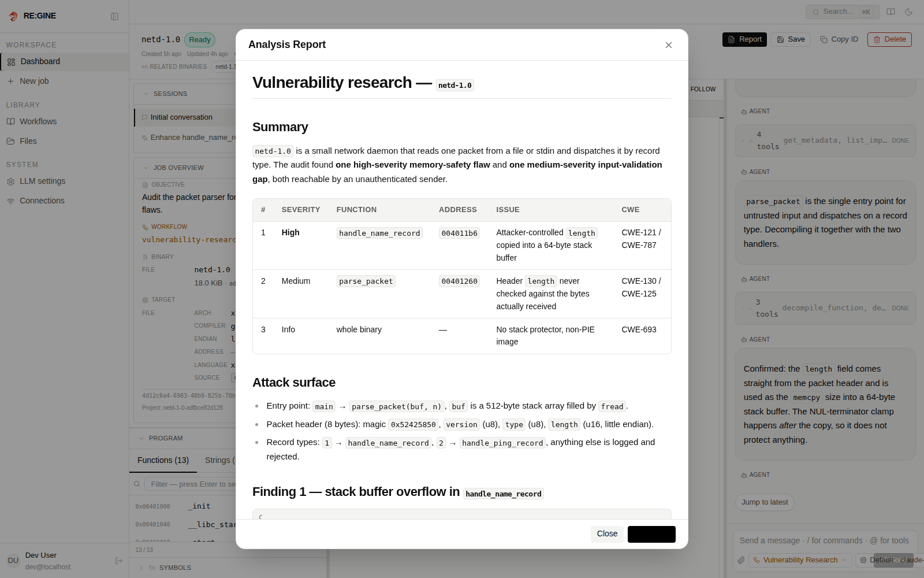Open the Connections page
Image resolution: width=924 pixels, height=578 pixels.
65,201
